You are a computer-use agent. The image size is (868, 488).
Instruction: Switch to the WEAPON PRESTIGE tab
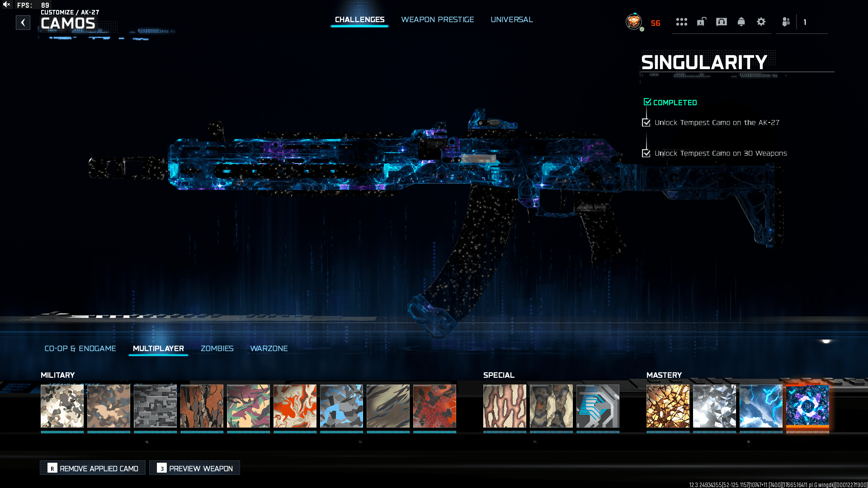click(438, 19)
